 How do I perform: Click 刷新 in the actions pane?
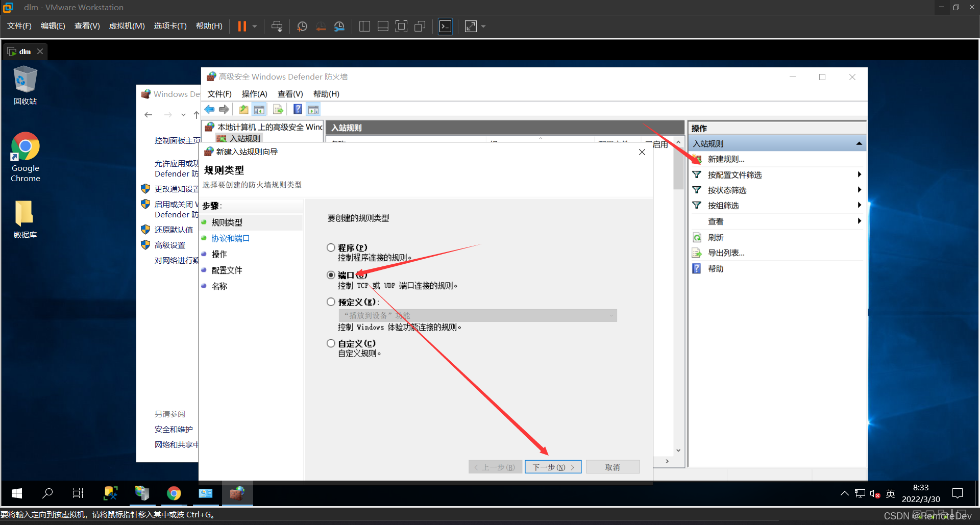point(716,237)
